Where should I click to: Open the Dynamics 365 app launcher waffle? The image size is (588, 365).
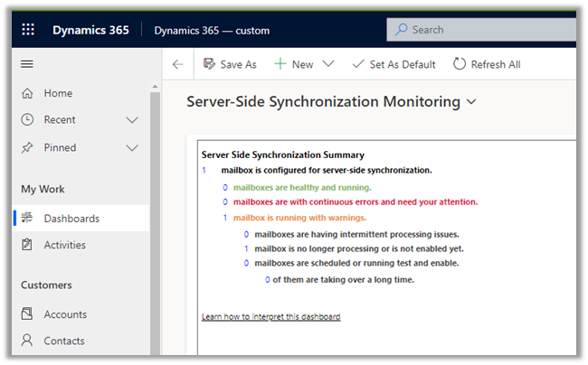click(27, 30)
